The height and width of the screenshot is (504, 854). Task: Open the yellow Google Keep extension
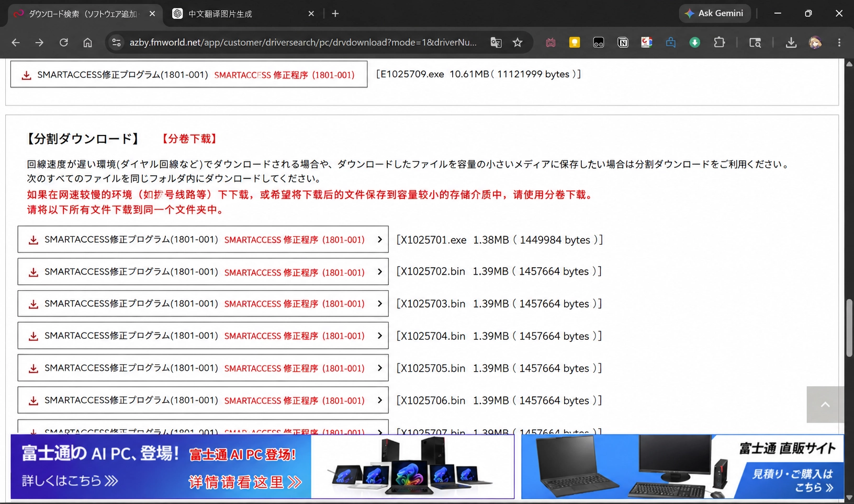pyautogui.click(x=575, y=42)
